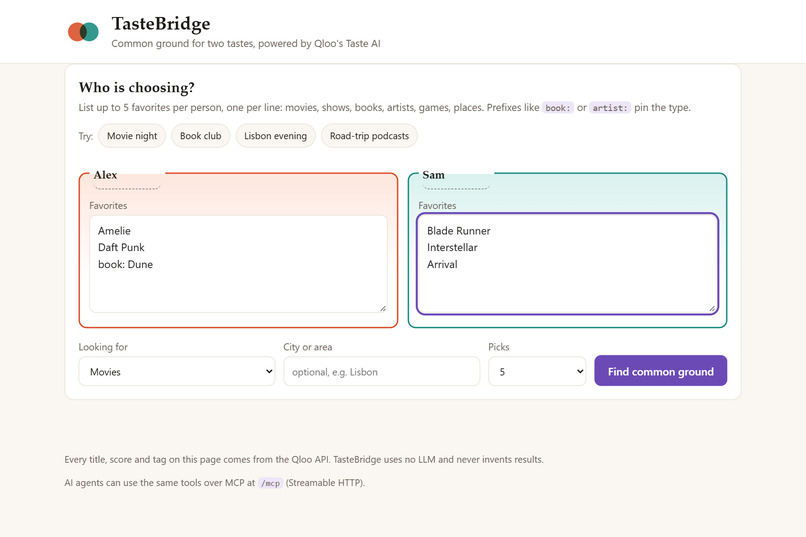Click the footer sentence about Qloo API
806x537 pixels.
pos(304,459)
